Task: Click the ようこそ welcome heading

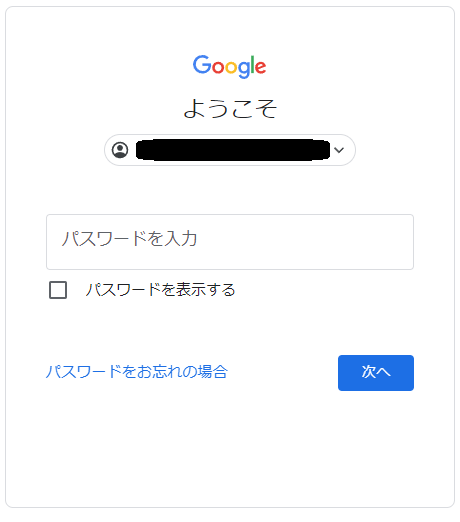Action: pos(230,109)
